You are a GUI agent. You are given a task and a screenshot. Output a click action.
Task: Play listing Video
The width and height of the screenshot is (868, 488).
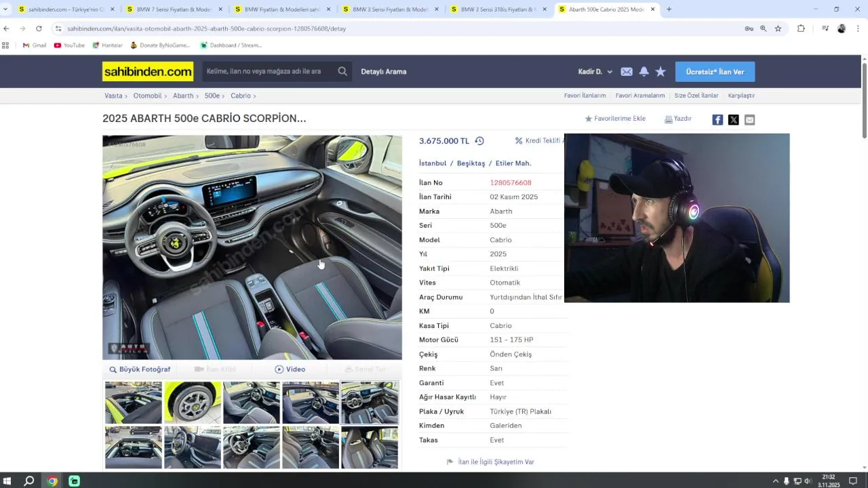click(x=290, y=369)
